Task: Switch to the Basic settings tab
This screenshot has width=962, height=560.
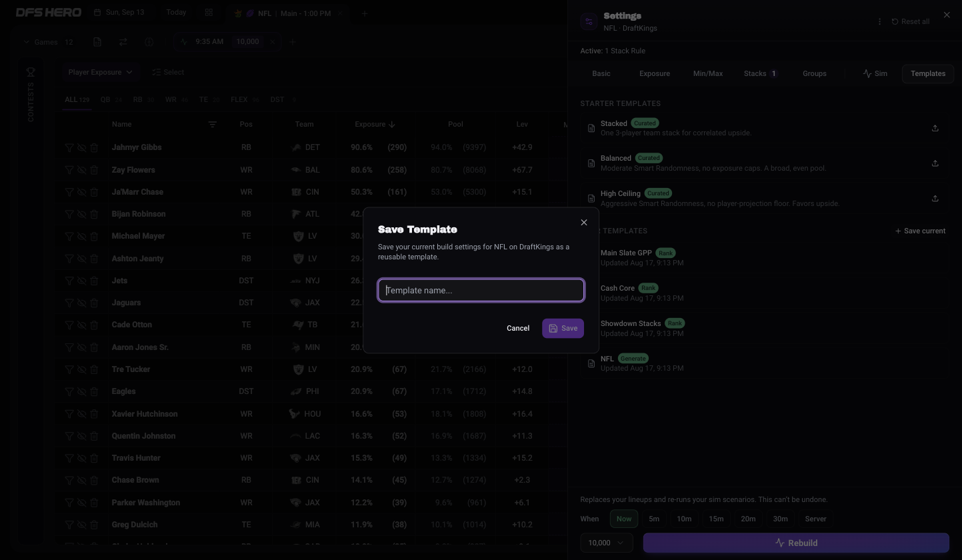Action: [x=601, y=73]
